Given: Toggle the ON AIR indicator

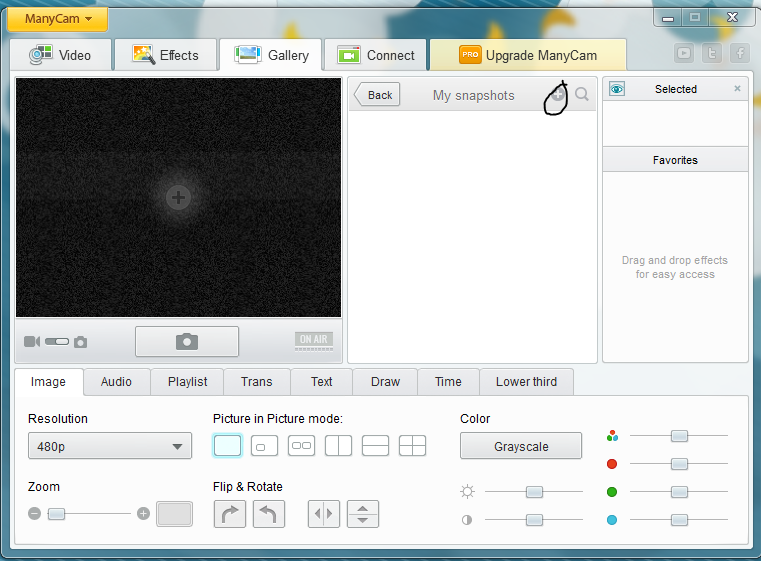Looking at the screenshot, I should (314, 341).
